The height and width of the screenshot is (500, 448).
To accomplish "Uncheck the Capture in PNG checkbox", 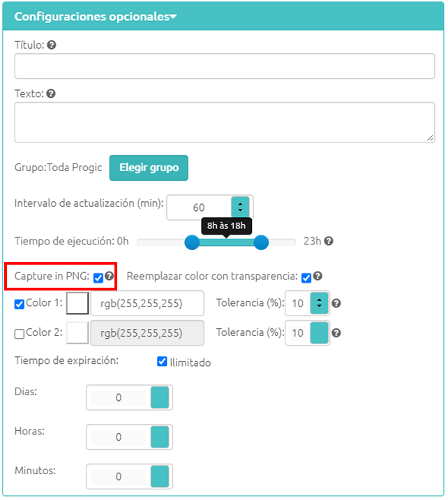I will point(98,278).
